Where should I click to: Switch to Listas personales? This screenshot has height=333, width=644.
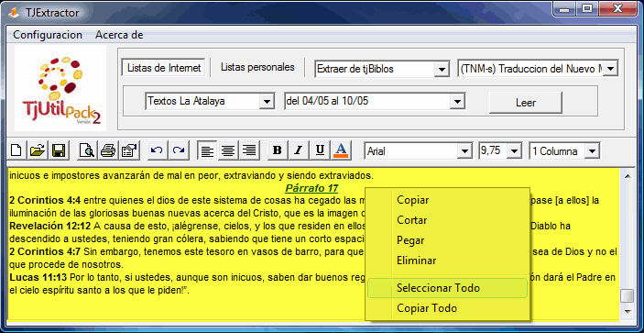(x=257, y=67)
